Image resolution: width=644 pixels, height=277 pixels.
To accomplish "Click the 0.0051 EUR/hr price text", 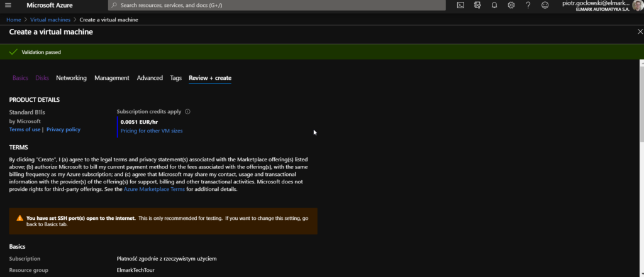I will tap(139, 122).
